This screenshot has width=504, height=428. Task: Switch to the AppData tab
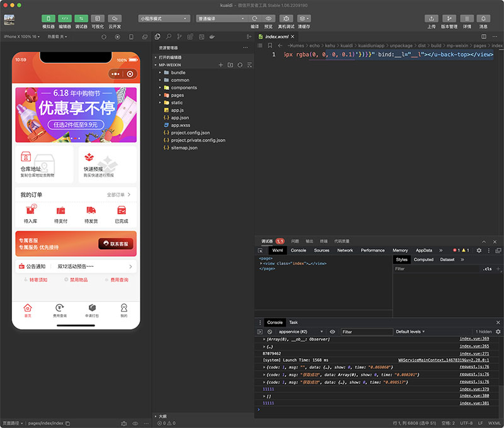click(424, 250)
